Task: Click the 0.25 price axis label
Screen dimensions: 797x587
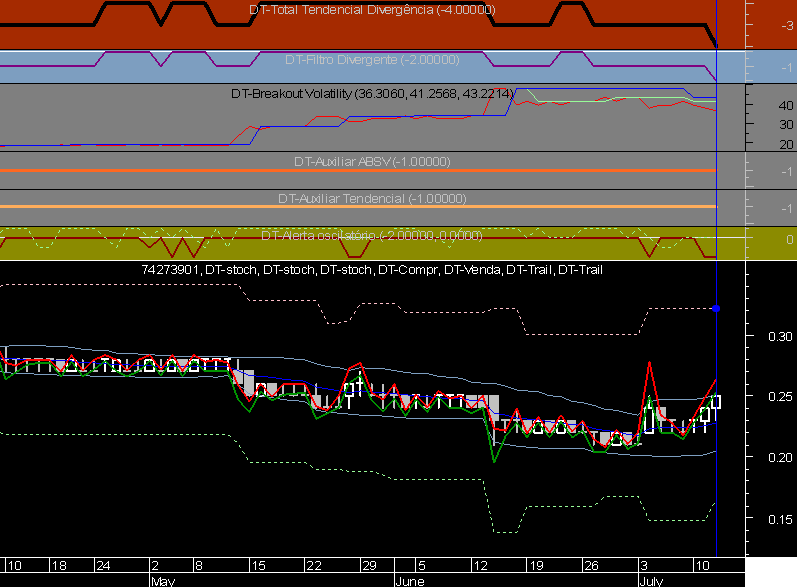Action: coord(780,396)
